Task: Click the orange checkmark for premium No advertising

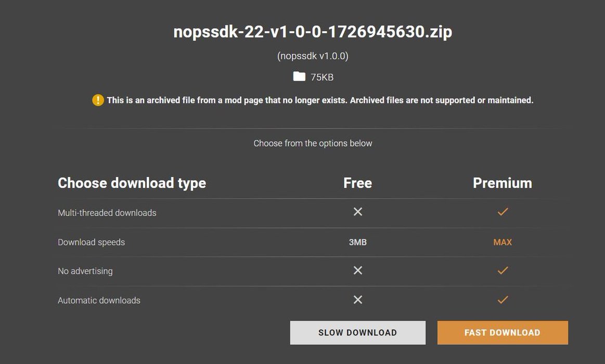Action: pyautogui.click(x=503, y=270)
